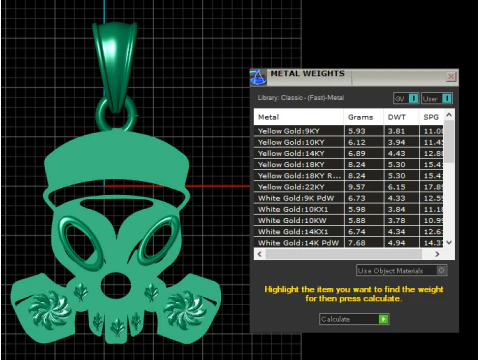Click the table scroll up arrow
The width and height of the screenshot is (480, 360).
point(449,115)
